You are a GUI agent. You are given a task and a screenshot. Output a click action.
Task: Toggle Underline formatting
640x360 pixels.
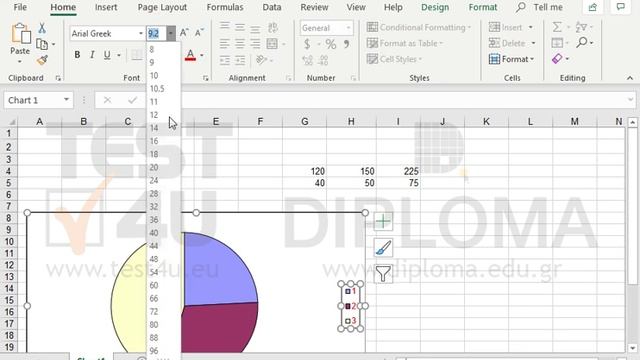pyautogui.click(x=107, y=55)
